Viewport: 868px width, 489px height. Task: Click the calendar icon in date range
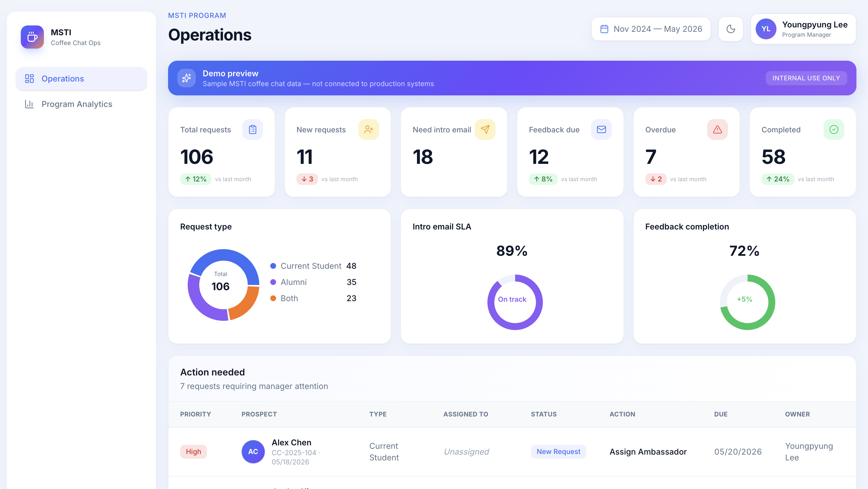[604, 29]
